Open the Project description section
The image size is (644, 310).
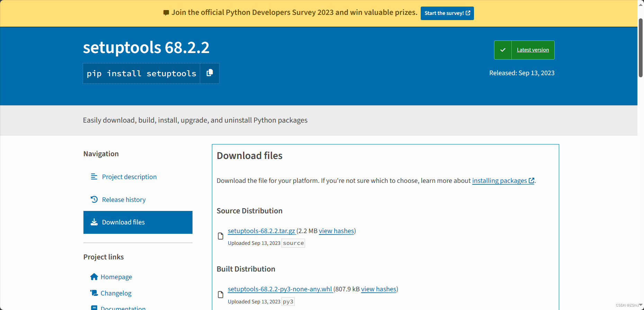pos(129,177)
